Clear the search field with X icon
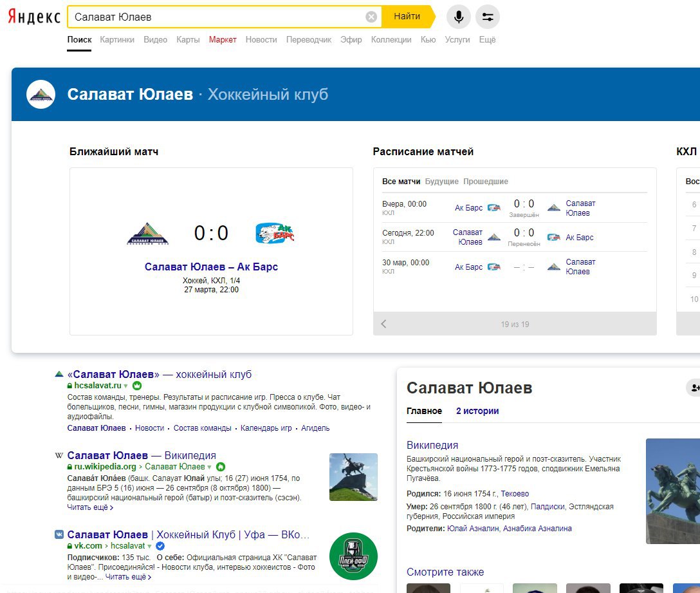Image resolution: width=700 pixels, height=593 pixels. [371, 17]
